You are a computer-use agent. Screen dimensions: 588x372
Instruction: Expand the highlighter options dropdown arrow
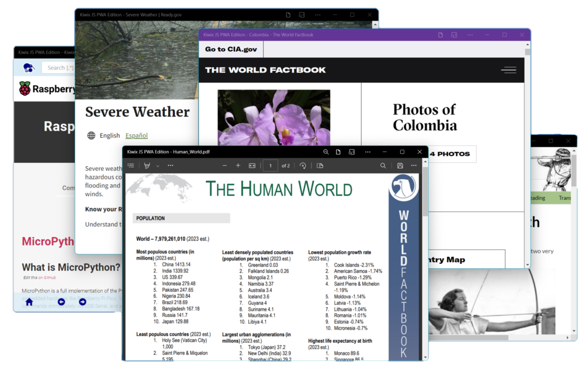(x=158, y=166)
